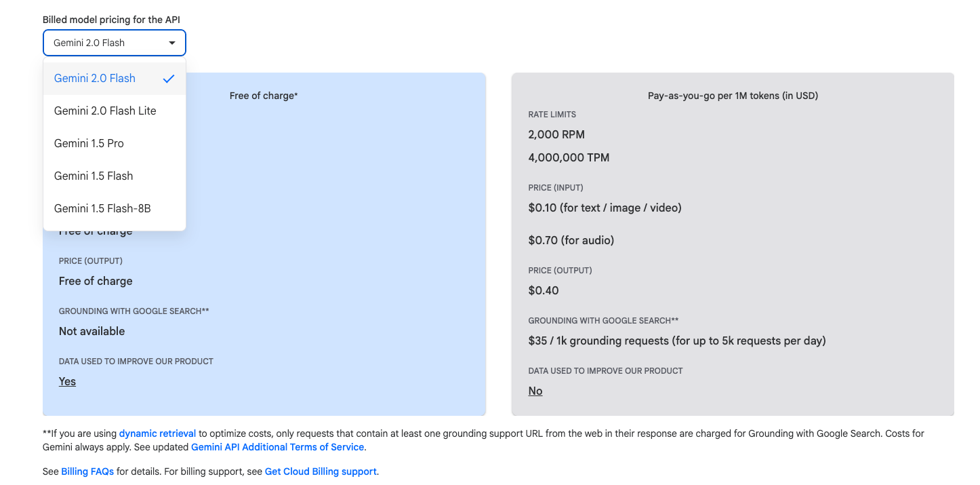Select the Gemini 2.0 Flash menu entry

coord(95,79)
